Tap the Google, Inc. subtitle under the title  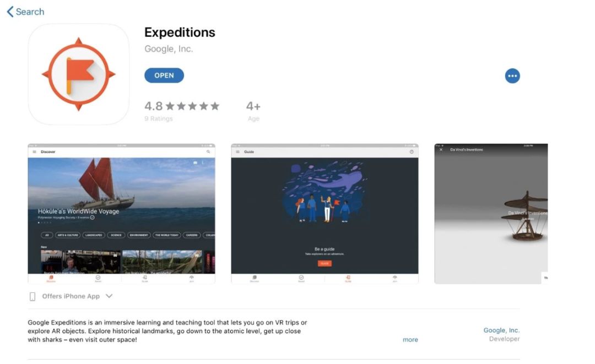coord(169,49)
